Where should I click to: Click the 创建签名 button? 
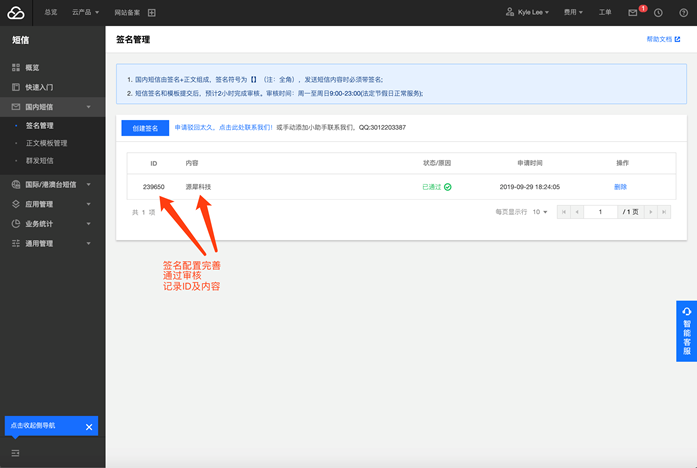point(145,128)
